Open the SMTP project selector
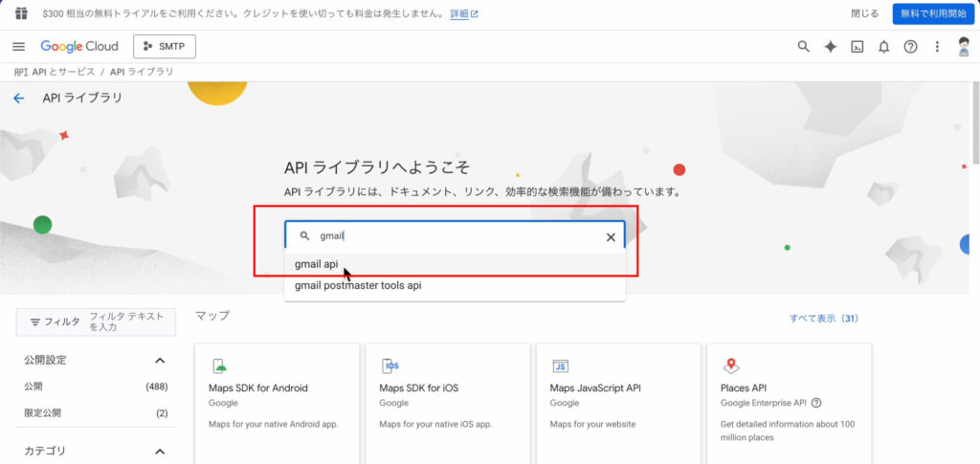Viewport: 980px width, 464px height. [x=165, y=47]
